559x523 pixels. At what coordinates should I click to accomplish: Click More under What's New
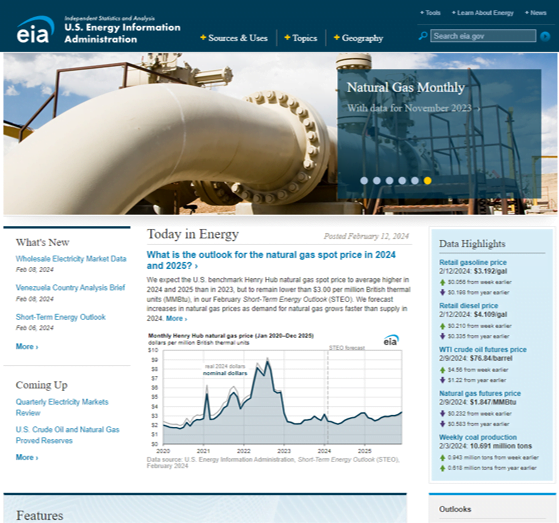pyautogui.click(x=27, y=347)
